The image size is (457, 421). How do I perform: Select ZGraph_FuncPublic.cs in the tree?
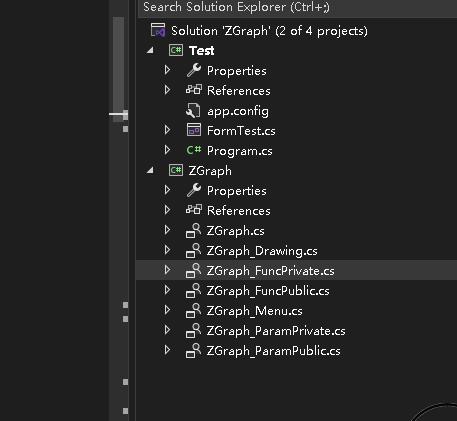[268, 291]
